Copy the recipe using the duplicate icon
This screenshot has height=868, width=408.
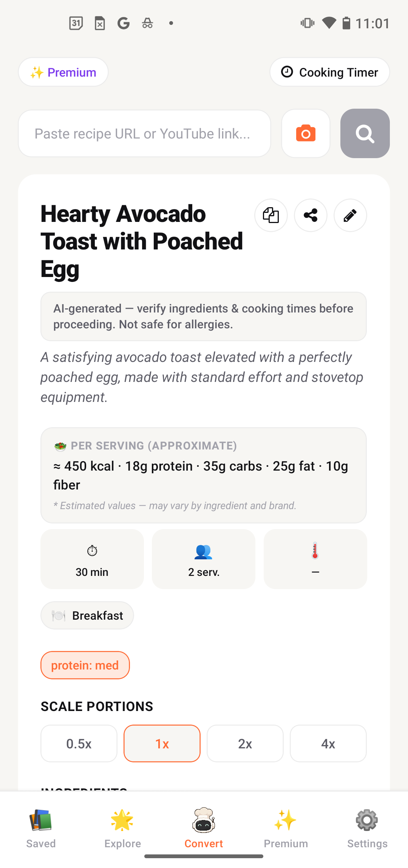(x=271, y=215)
